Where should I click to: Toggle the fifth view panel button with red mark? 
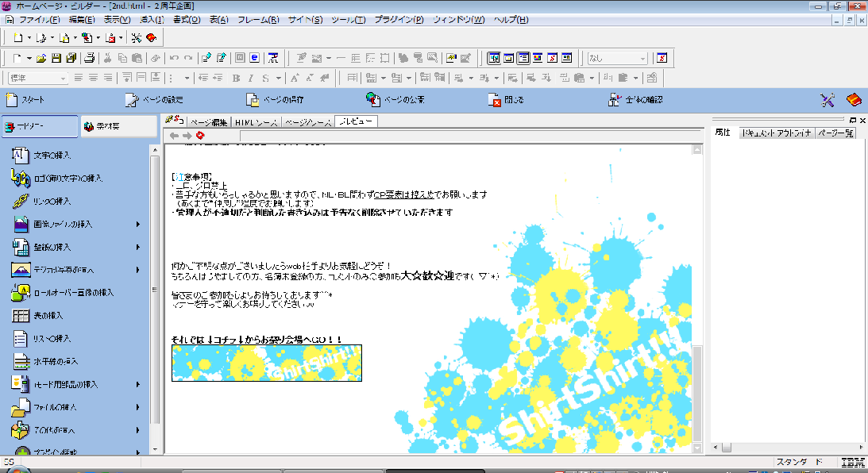pos(552,58)
